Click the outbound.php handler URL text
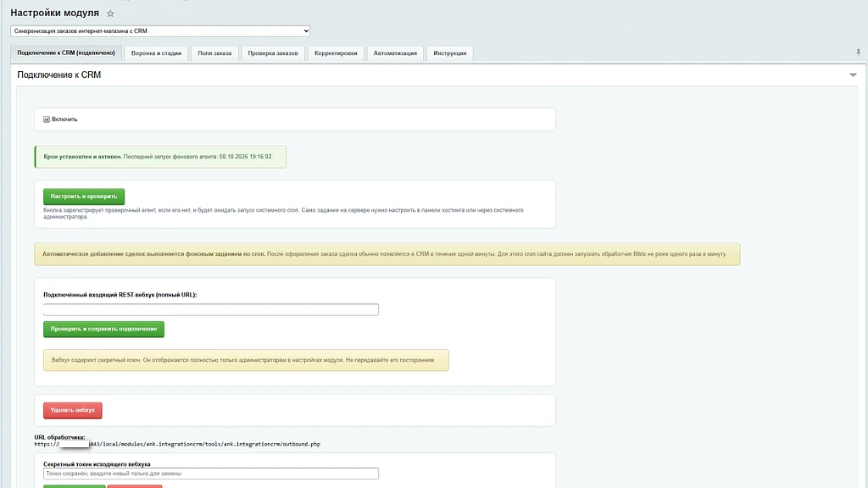 pyautogui.click(x=177, y=444)
